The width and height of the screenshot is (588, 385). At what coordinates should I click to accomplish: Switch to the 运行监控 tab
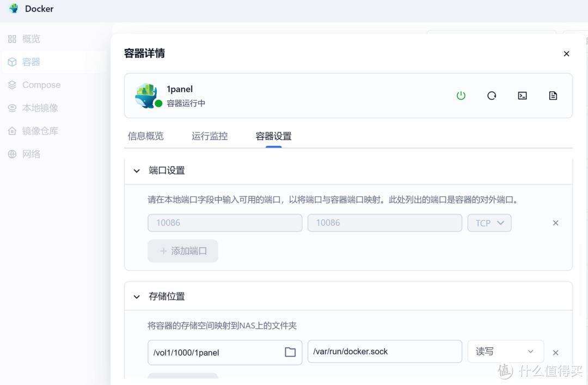coord(210,136)
